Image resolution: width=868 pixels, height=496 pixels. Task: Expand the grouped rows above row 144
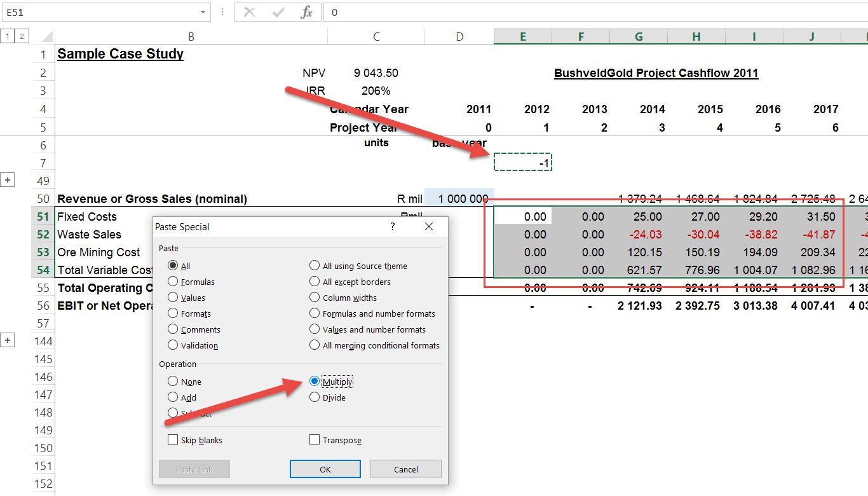pyautogui.click(x=8, y=341)
